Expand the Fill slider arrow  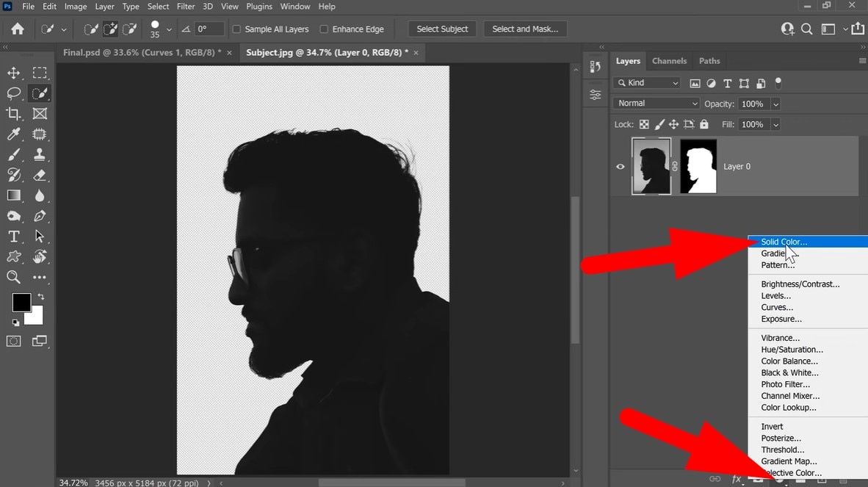click(775, 125)
